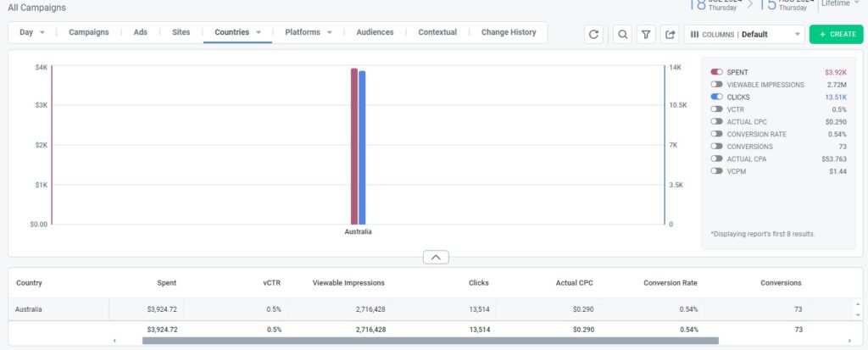Sort by the Clicks column header
The height and width of the screenshot is (350, 868).
479,282
